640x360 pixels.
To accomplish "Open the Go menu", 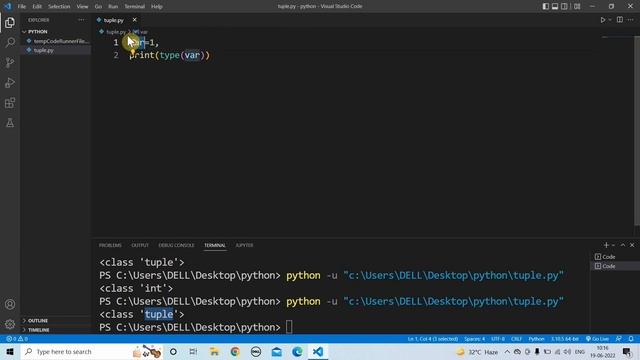I will [x=98, y=6].
